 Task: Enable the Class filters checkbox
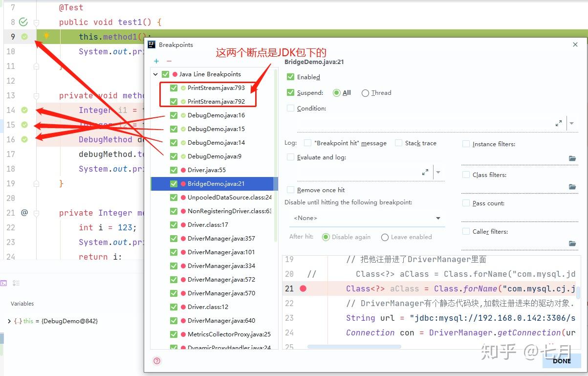[x=466, y=175]
